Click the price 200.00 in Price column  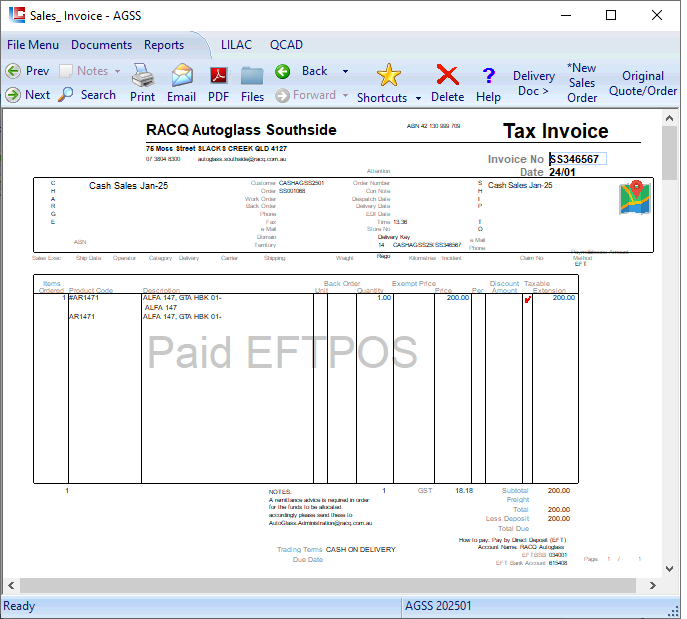click(458, 298)
